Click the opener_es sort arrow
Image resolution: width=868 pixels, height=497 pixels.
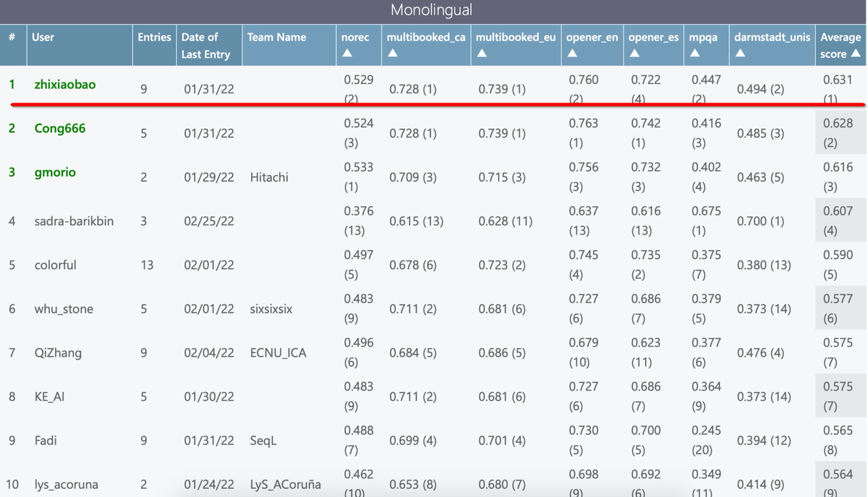tap(634, 54)
